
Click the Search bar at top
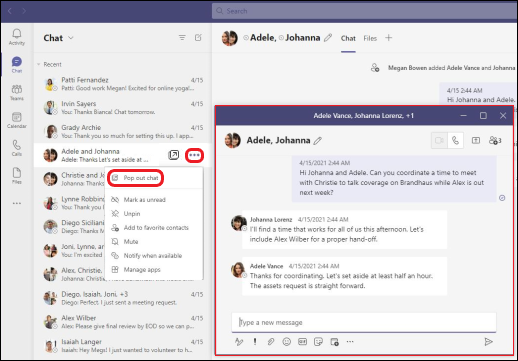(x=364, y=11)
